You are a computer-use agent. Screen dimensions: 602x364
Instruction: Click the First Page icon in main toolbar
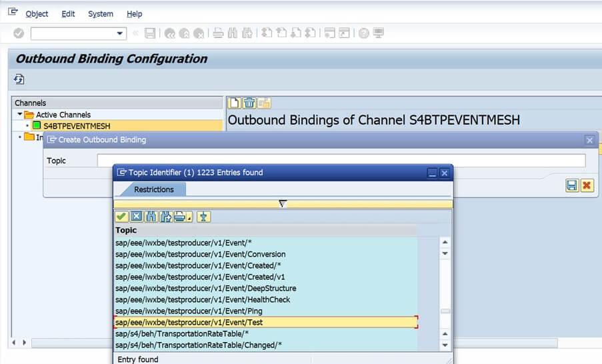267,33
